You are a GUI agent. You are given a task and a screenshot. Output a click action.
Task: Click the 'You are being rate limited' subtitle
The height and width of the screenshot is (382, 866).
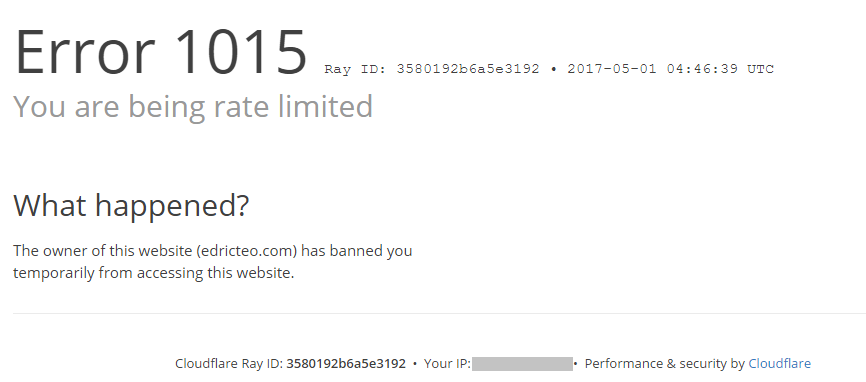point(193,106)
